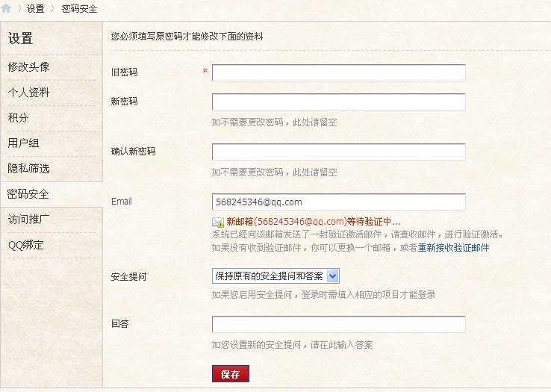Click the Email address field
This screenshot has height=392, width=551.
point(338,202)
